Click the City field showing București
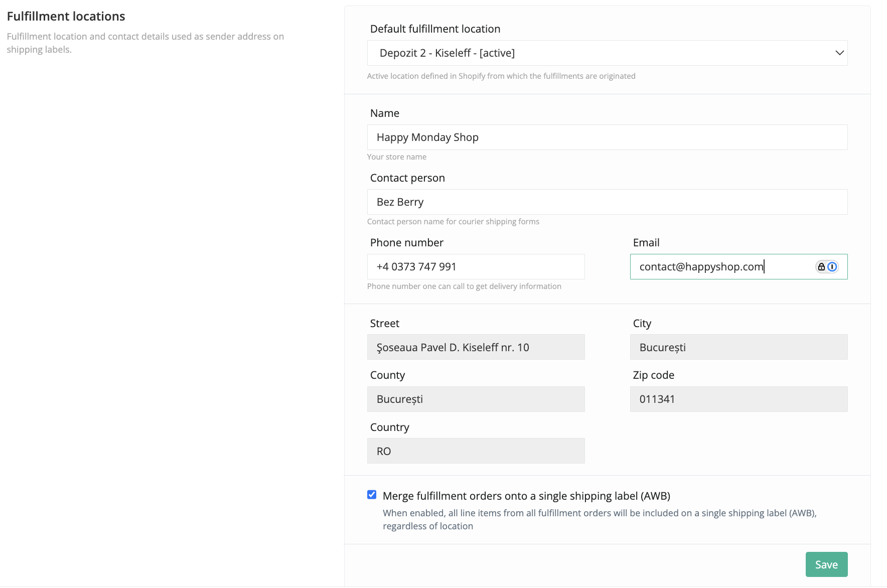Screen dimensions: 887x588 [x=738, y=347]
